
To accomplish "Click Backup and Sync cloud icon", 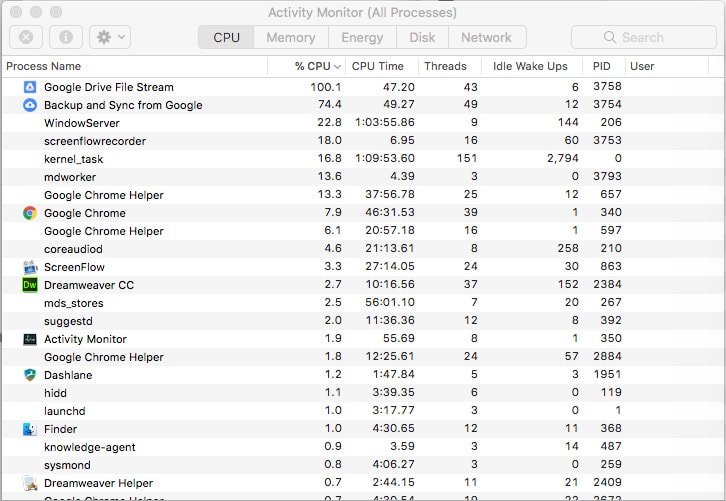I will (30, 105).
